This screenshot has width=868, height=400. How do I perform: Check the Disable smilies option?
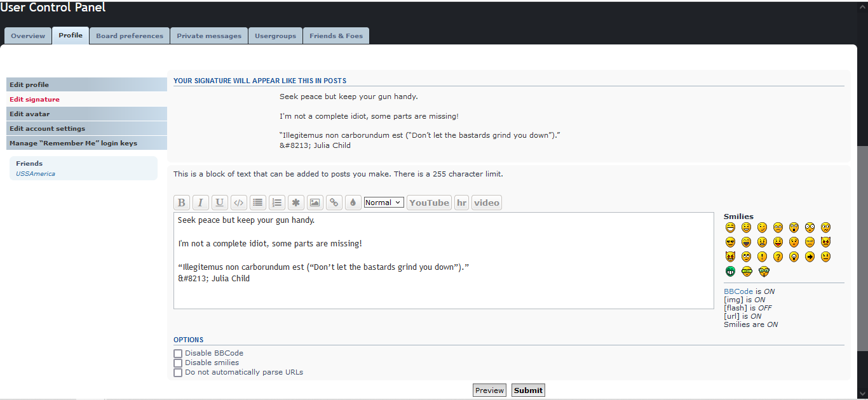click(x=178, y=363)
